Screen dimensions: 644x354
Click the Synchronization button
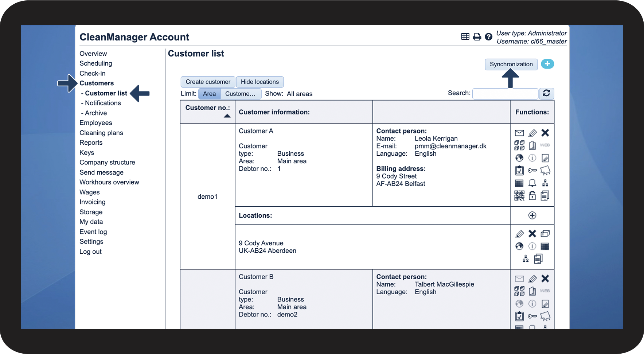pos(511,64)
